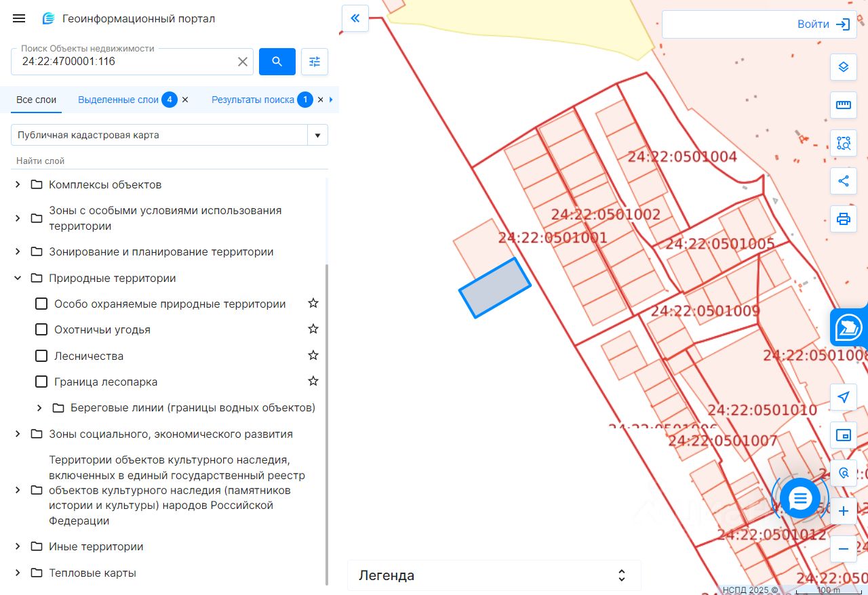Click map label 24:22:0501007

coord(723,441)
